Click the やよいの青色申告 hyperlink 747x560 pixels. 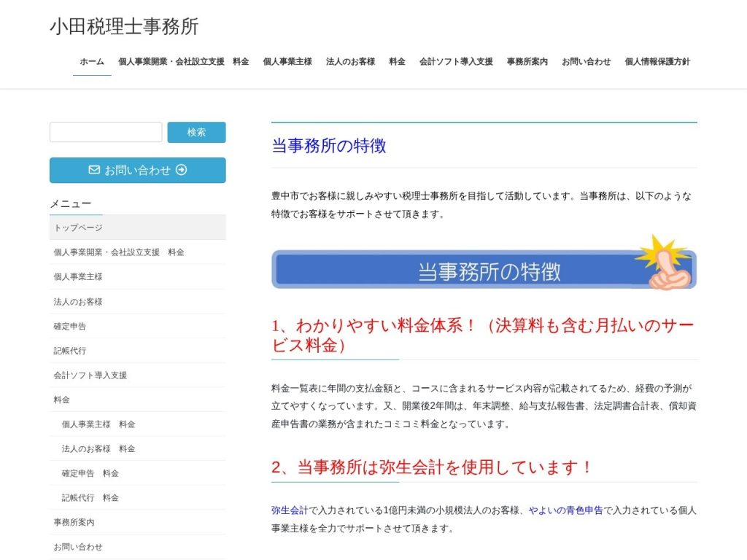click(565, 510)
